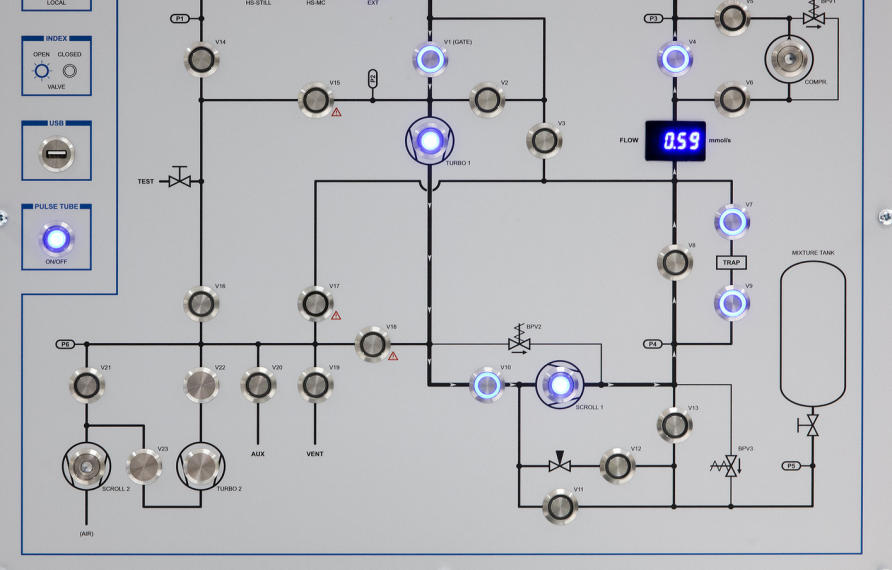Switch the SCROLL 2 pump button
Image resolution: width=892 pixels, height=570 pixels.
86,466
